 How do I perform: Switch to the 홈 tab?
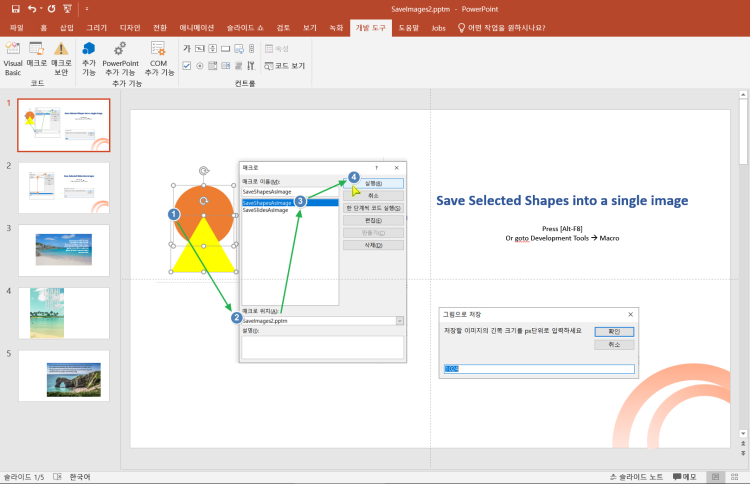(44, 28)
